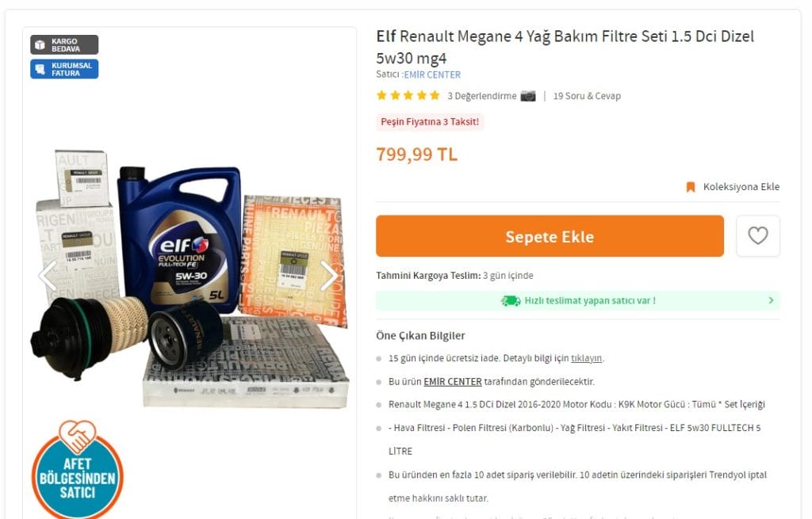This screenshot has height=519, width=812.
Task: View 3 Değerlendirme reviews
Action: [482, 96]
